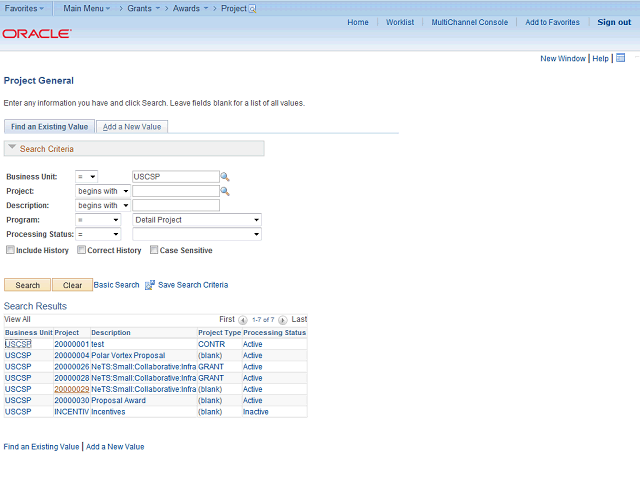Open Project operator dropdown
640x480 pixels.
pos(103,191)
